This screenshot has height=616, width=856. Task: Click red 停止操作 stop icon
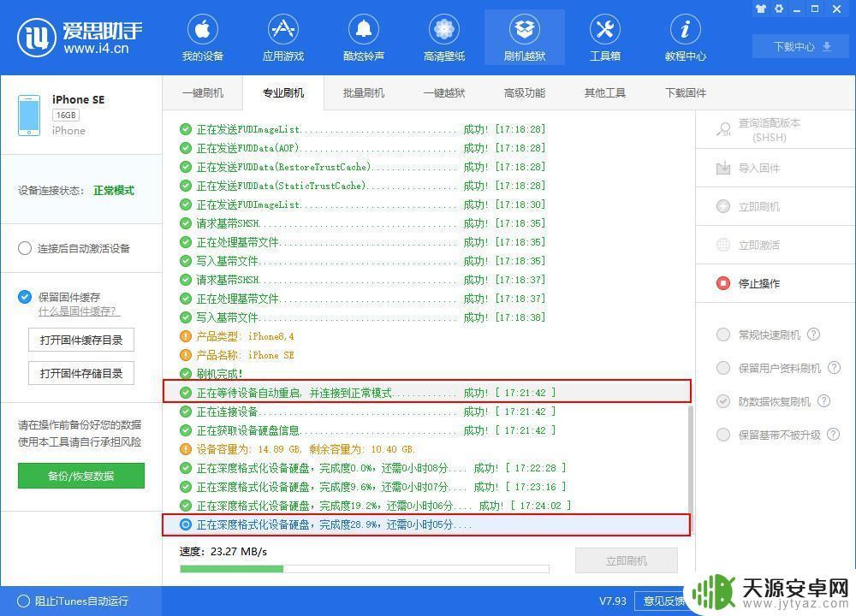[x=722, y=283]
